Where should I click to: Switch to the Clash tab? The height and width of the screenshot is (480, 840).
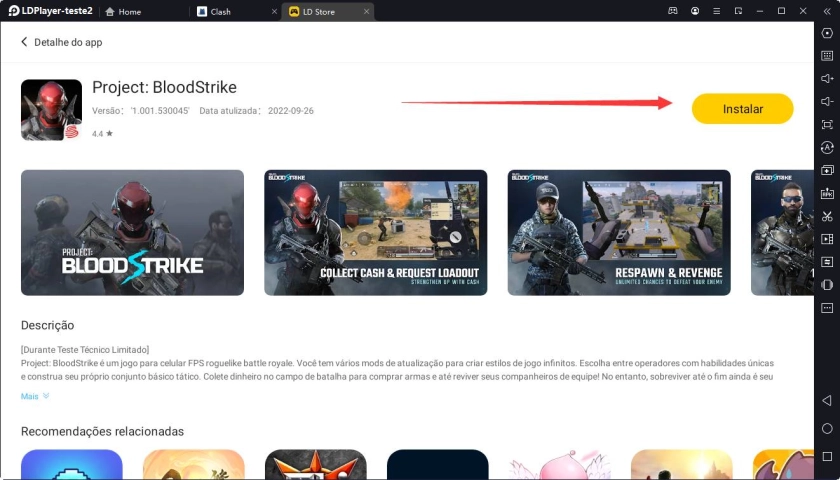click(x=220, y=12)
